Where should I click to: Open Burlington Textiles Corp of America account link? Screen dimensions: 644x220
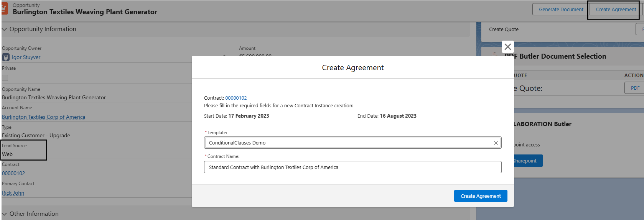coord(44,117)
